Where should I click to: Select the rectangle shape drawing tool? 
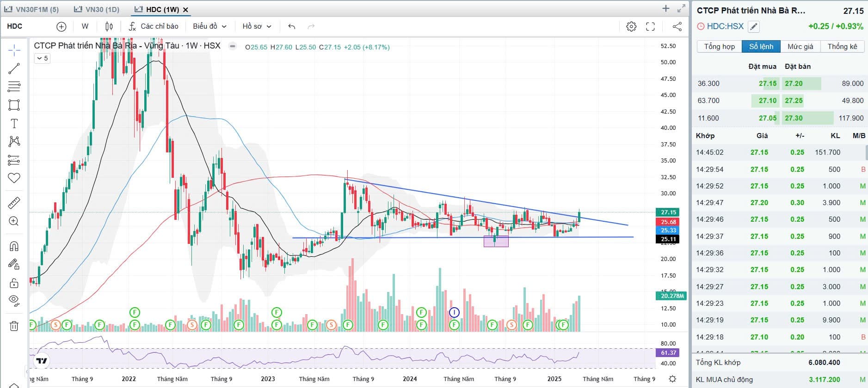(14, 105)
